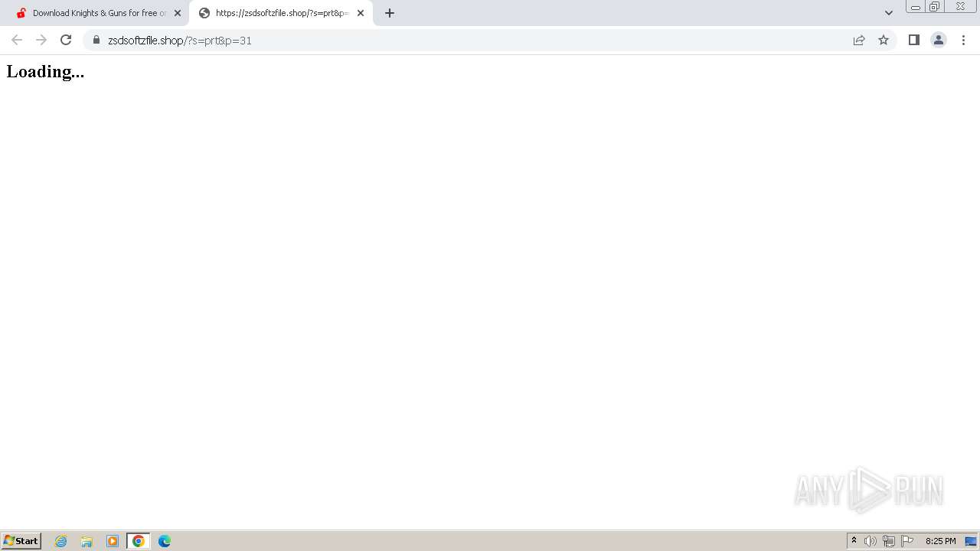The width and height of the screenshot is (980, 551).
Task: View site information lock icon
Action: point(96,40)
